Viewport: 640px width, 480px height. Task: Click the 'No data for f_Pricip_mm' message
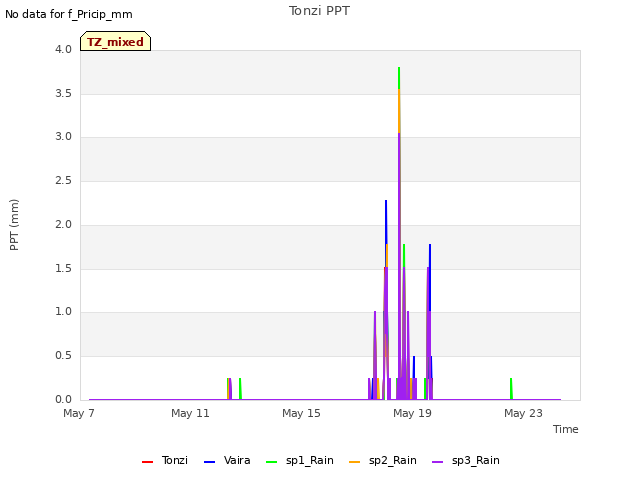(x=69, y=14)
